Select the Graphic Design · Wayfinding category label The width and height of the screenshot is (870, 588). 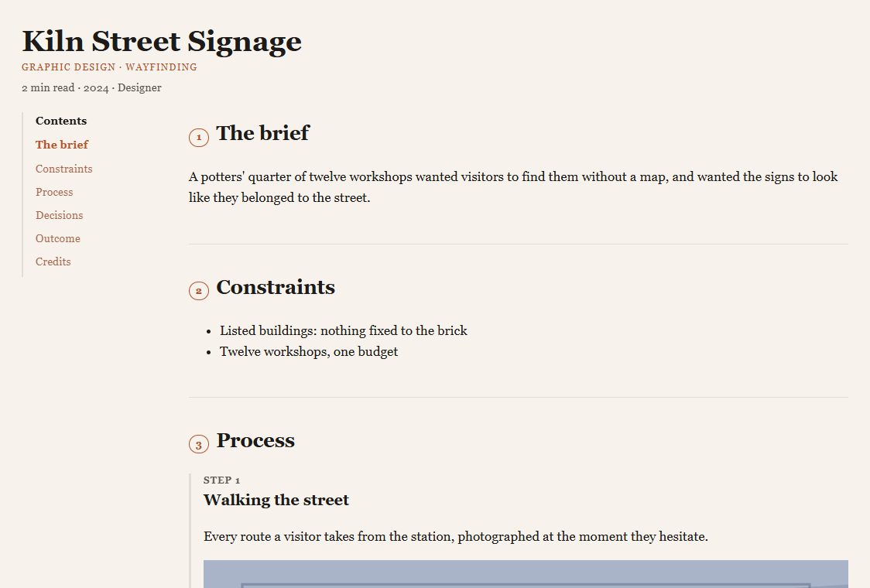pyautogui.click(x=109, y=67)
